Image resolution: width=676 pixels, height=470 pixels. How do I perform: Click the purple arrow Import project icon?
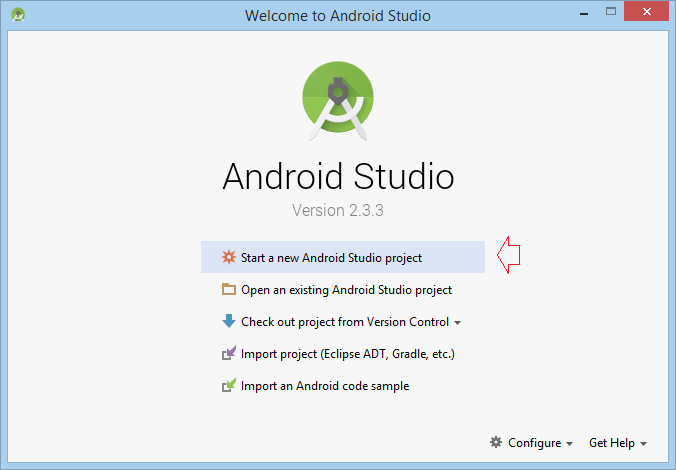click(229, 353)
